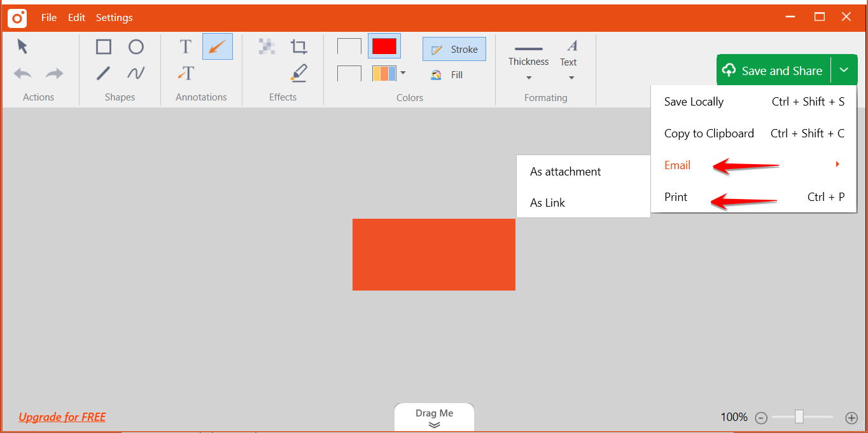
Task: Open the Edit menu
Action: pyautogui.click(x=76, y=18)
